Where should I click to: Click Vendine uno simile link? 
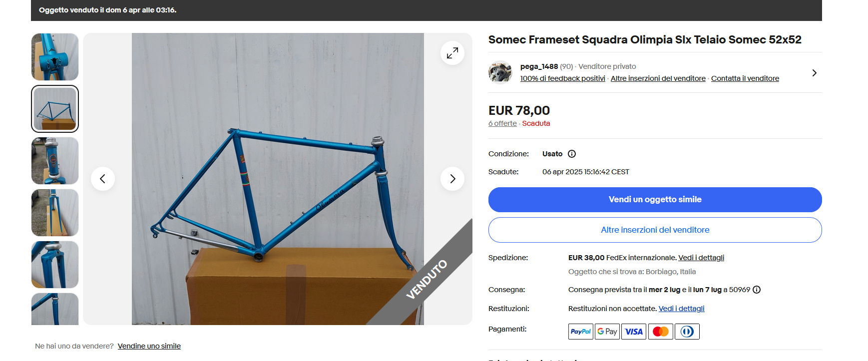pyautogui.click(x=149, y=346)
